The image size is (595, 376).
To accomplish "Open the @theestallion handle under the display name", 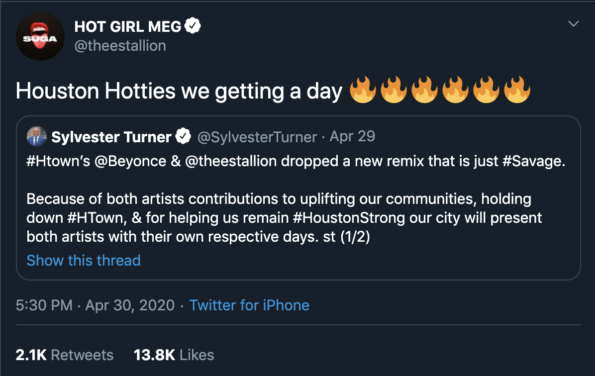I will (120, 46).
